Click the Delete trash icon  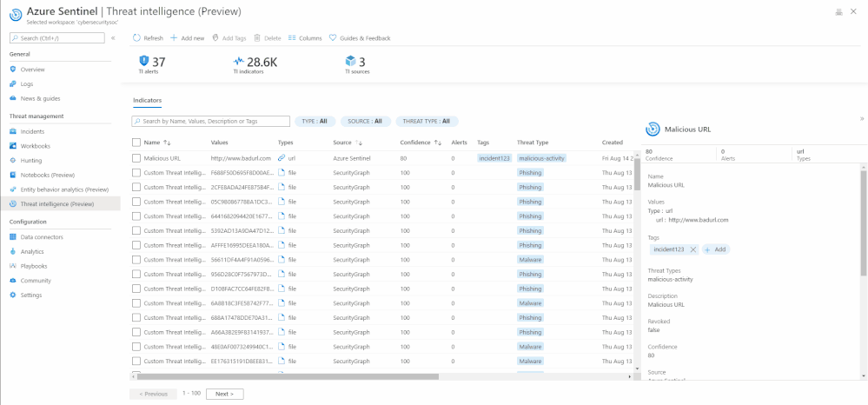pos(257,38)
